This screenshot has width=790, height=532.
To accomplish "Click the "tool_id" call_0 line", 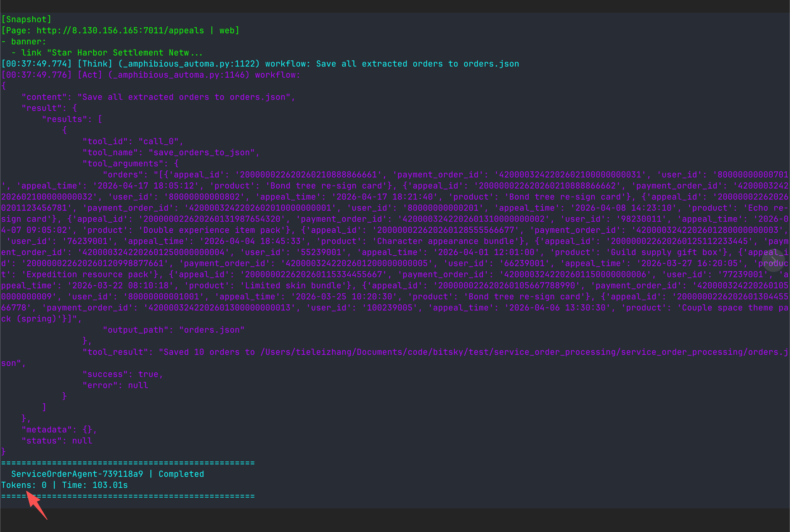I will point(132,141).
